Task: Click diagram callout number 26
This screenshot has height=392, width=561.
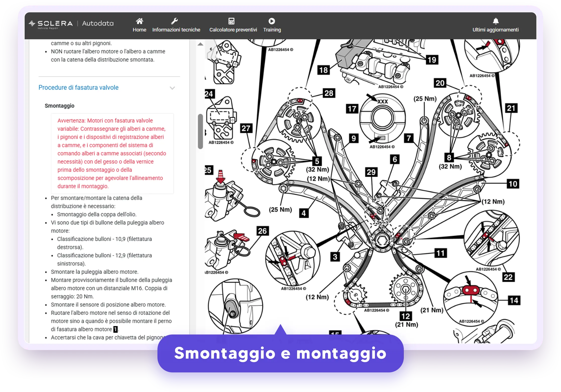Action: [x=262, y=231]
